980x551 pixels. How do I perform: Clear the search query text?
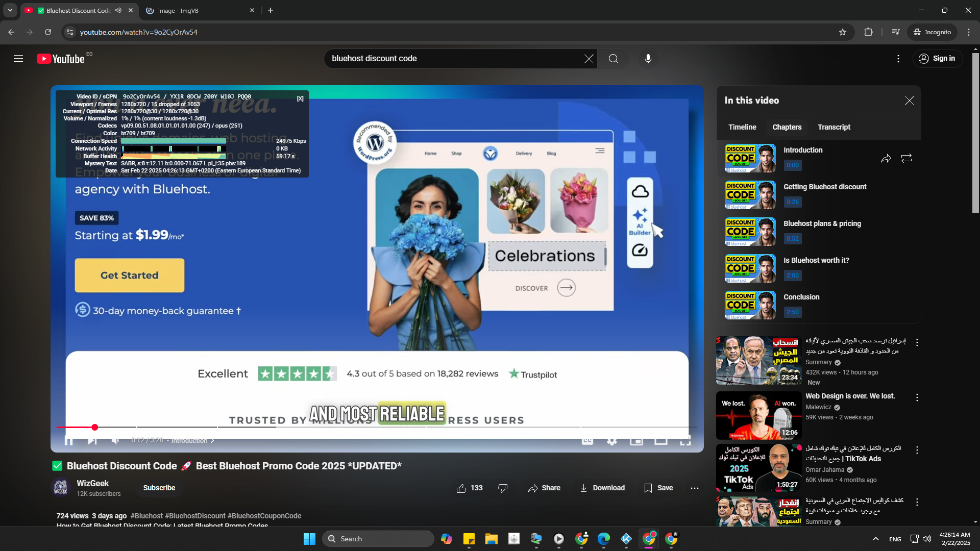pyautogui.click(x=589, y=59)
